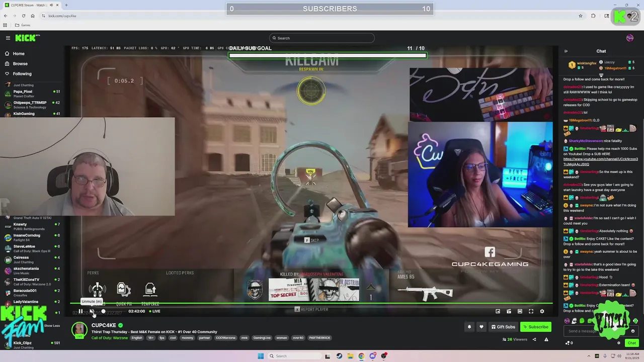
Task: Toggle mini player mode
Action: (x=498, y=311)
